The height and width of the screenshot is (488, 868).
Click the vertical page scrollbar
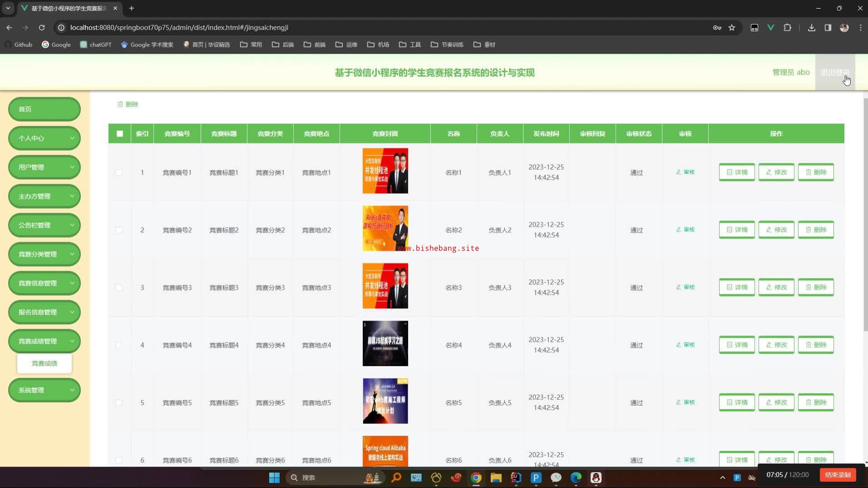tap(865, 213)
